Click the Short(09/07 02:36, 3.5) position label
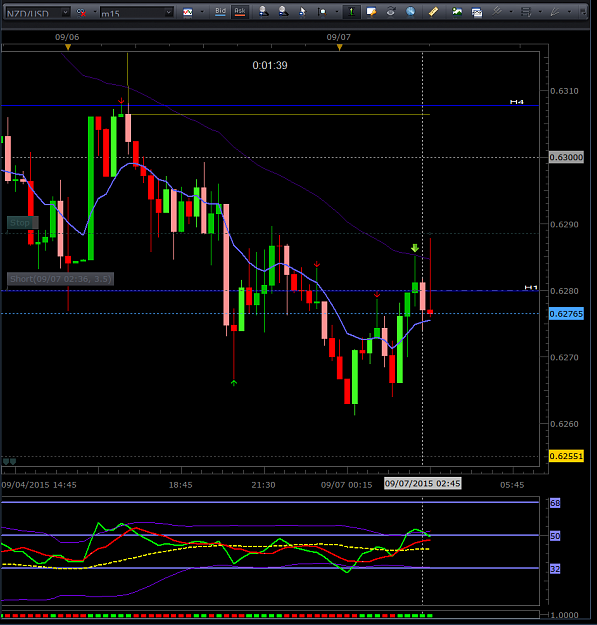Viewport: 597px width, 625px height. (x=61, y=279)
